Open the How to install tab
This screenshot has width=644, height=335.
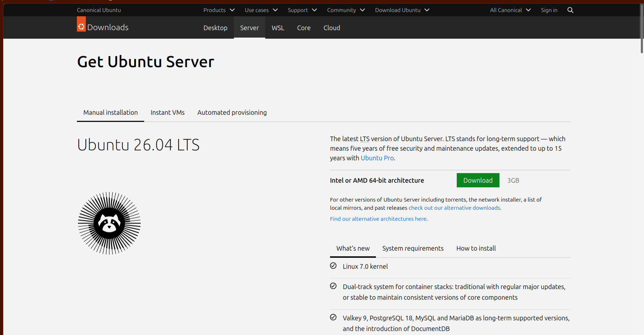[x=476, y=248]
